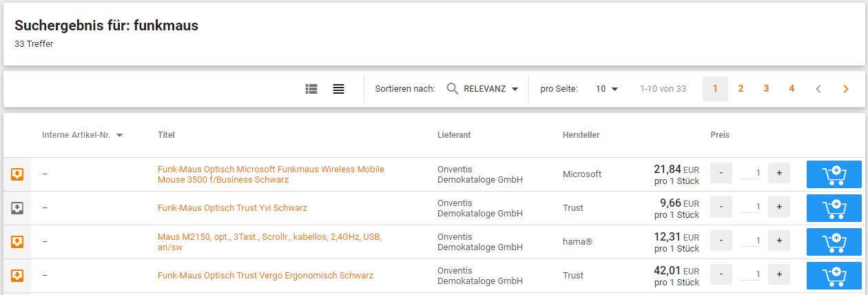Decrease quantity for hama M2150 mouse
The height and width of the screenshot is (295, 868).
721,241
